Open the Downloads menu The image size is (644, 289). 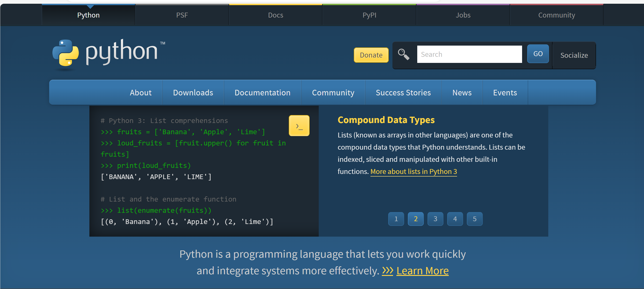193,92
